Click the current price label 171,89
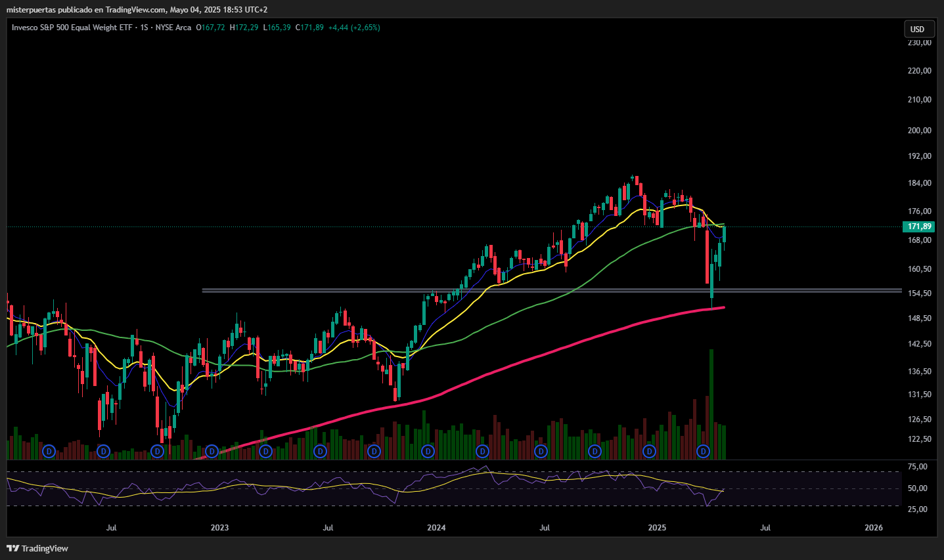This screenshot has width=944, height=560. [919, 226]
